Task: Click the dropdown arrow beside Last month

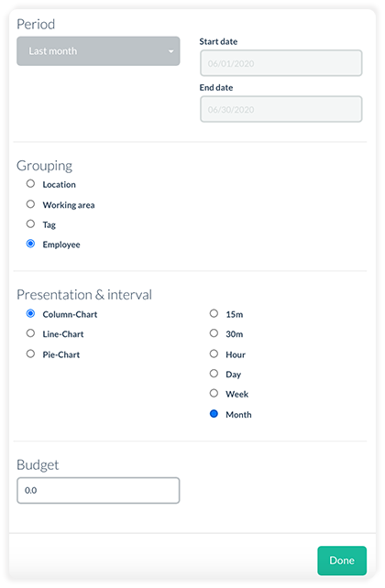Action: click(170, 51)
